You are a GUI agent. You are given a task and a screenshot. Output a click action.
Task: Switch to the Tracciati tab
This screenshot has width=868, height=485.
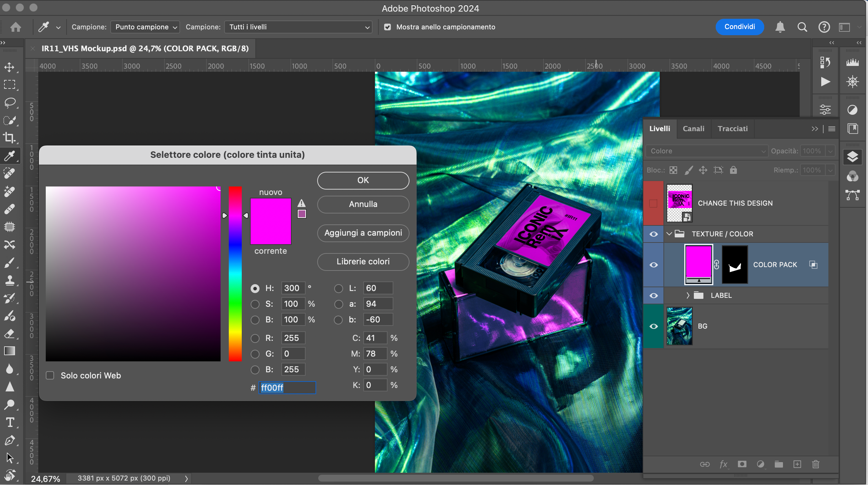pyautogui.click(x=732, y=129)
